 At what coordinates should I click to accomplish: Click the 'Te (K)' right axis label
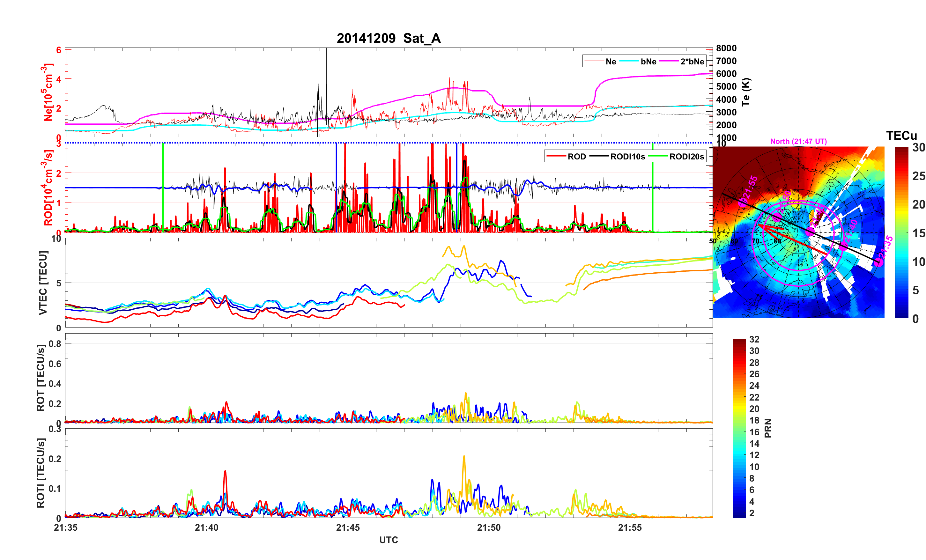coord(746,92)
